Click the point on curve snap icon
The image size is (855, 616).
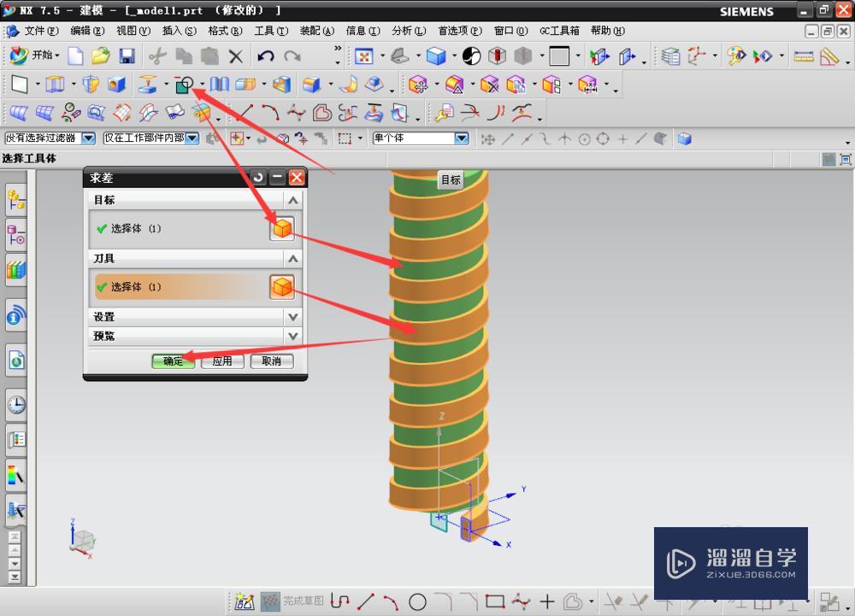coord(640,139)
